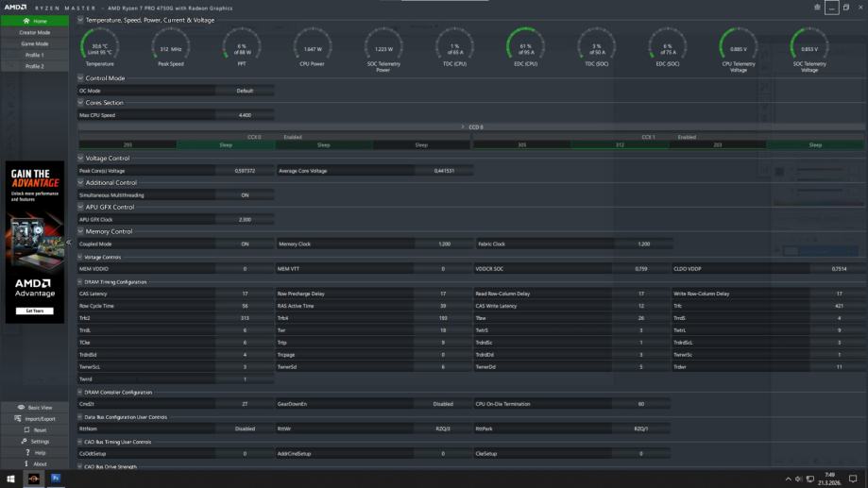Screen dimensions: 868x488
Task: Toggle the Coupled Mode ON value
Action: pyautogui.click(x=245, y=244)
